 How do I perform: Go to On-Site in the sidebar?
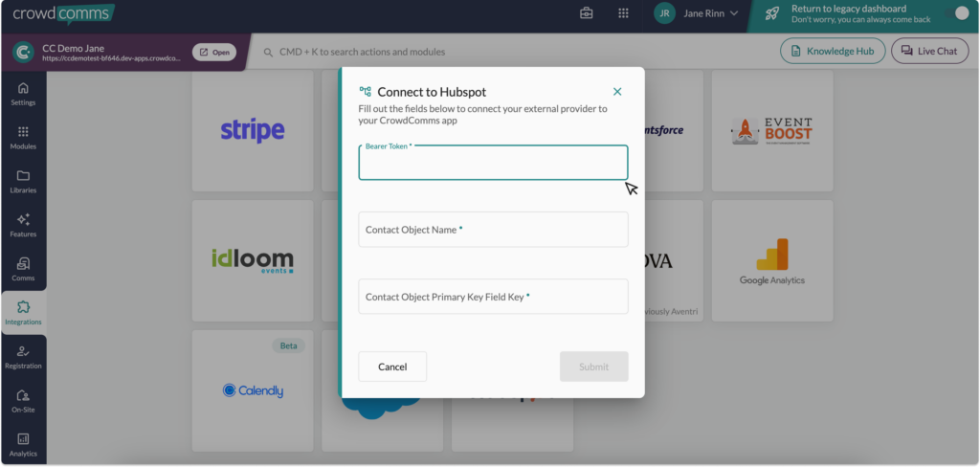(23, 401)
